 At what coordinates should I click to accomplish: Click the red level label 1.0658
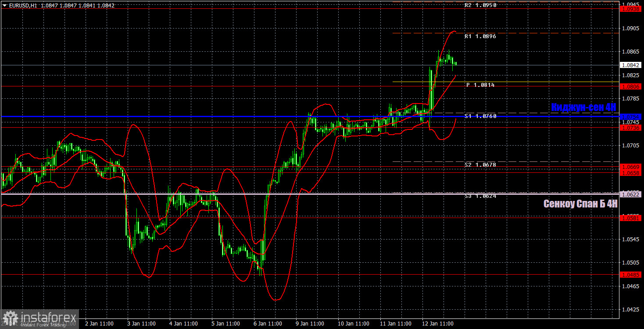[631, 173]
